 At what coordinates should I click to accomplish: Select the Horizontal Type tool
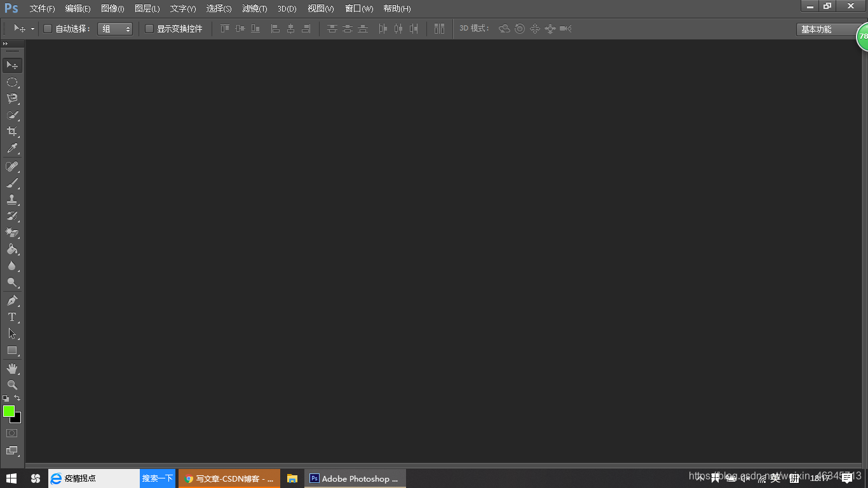point(12,317)
